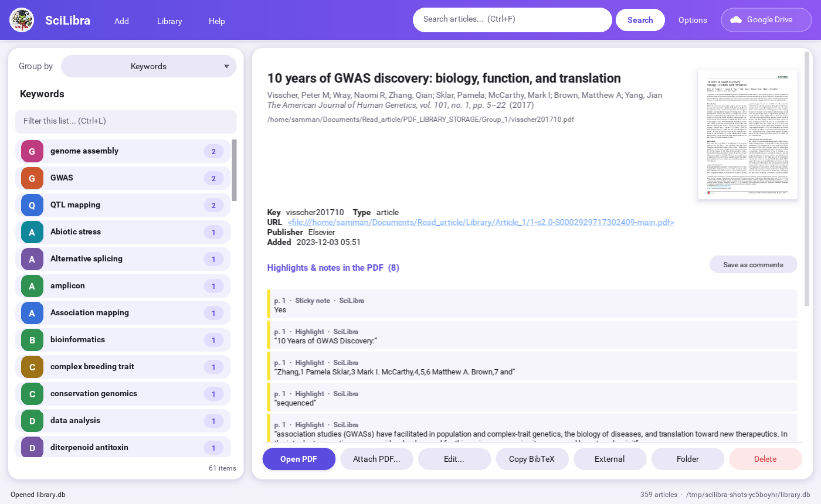Click the green A icon beside amplicon
Image resolution: width=821 pixels, height=504 pixels.
32,286
